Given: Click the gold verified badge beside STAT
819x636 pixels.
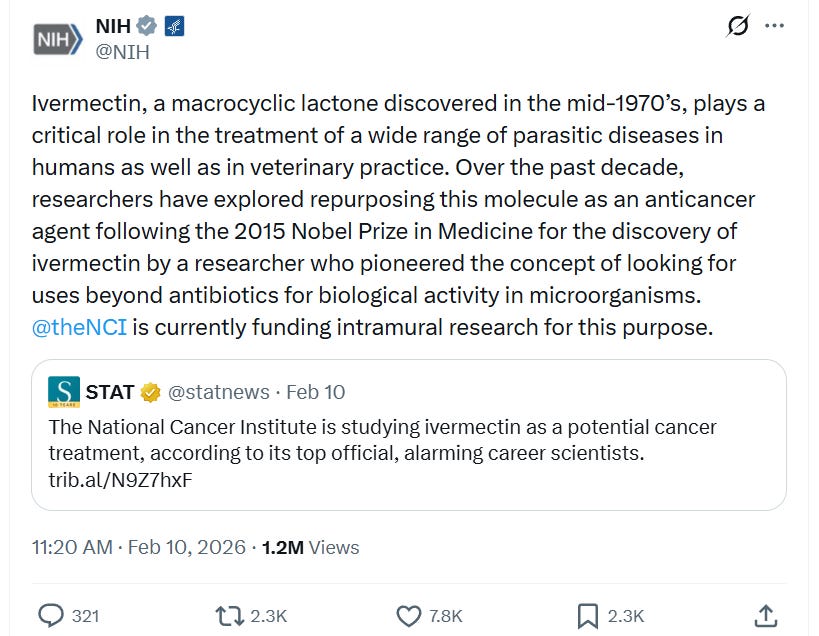Looking at the screenshot, I should coord(150,393).
